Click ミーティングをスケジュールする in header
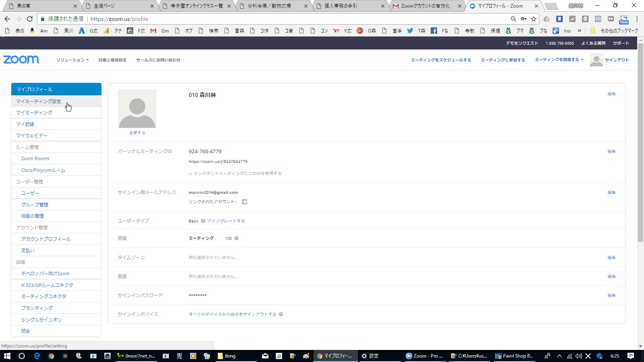 click(441, 60)
